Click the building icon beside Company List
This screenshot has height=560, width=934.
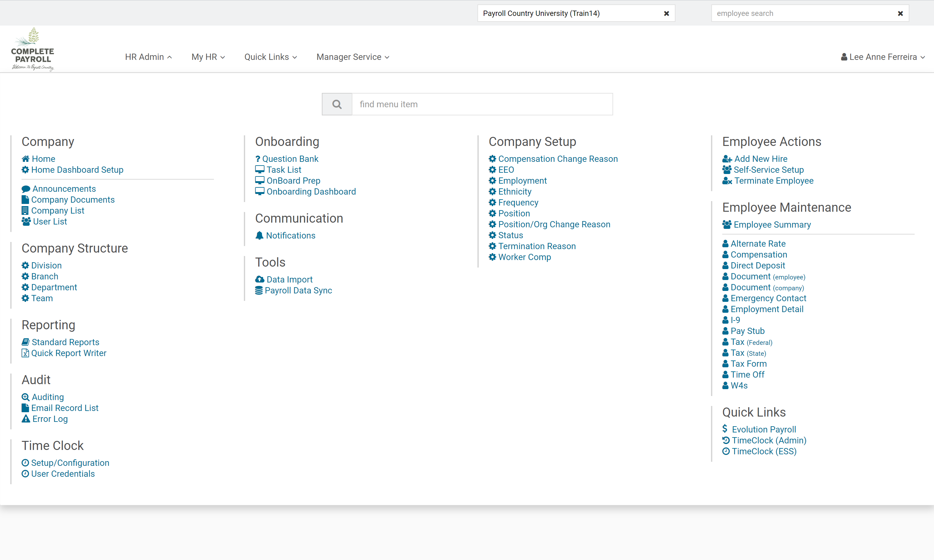pyautogui.click(x=25, y=210)
